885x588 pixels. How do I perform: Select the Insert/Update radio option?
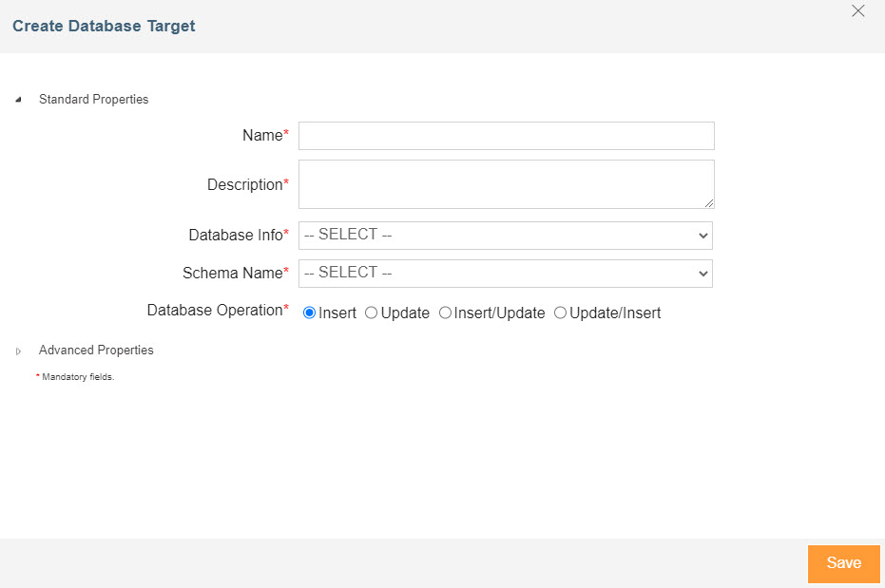coord(445,313)
